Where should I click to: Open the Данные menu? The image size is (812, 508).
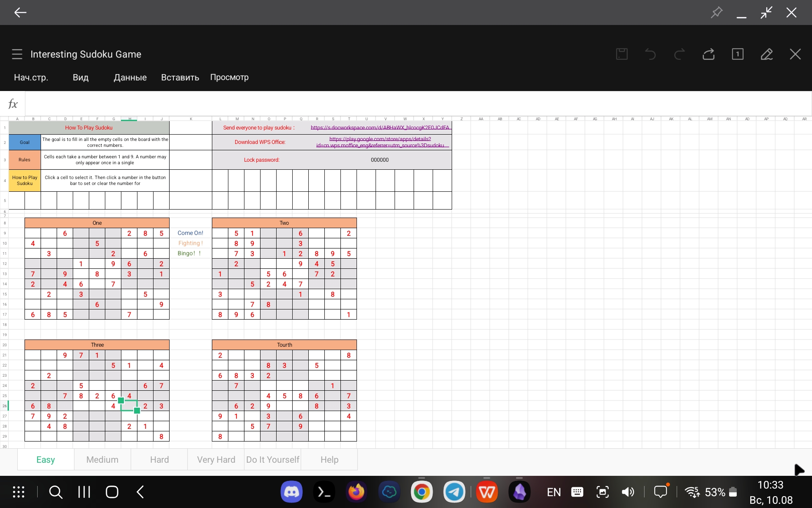click(x=130, y=77)
